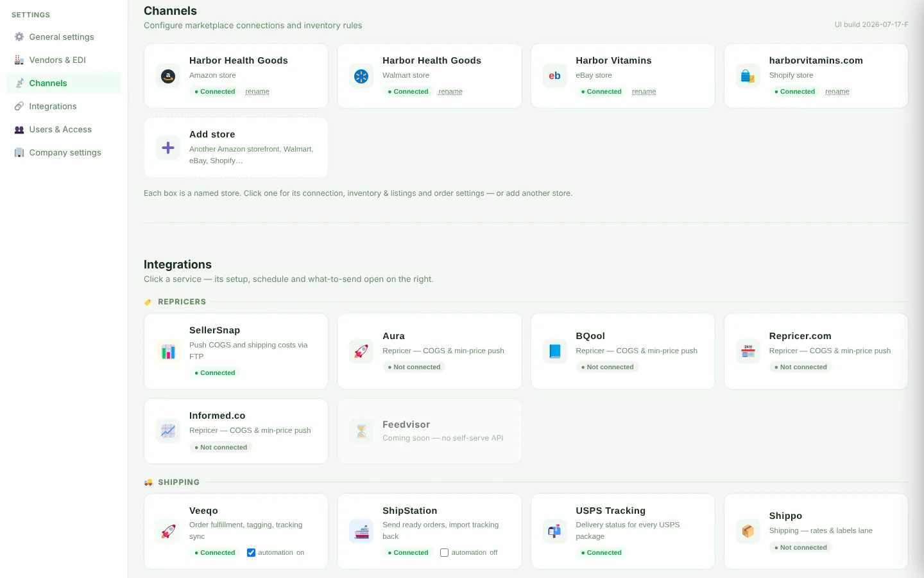
Task: Click the Repricer.com storefront icon
Action: click(748, 351)
